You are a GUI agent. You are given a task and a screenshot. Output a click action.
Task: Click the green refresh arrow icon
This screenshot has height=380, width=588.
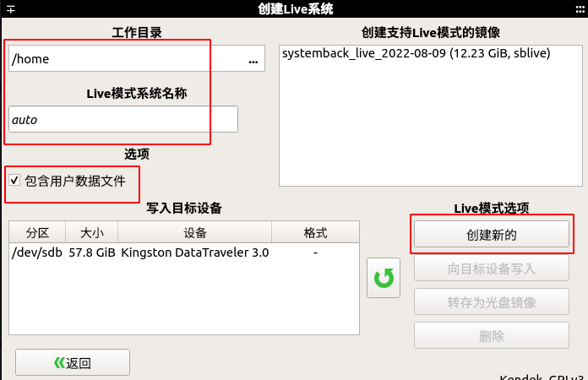(x=384, y=278)
